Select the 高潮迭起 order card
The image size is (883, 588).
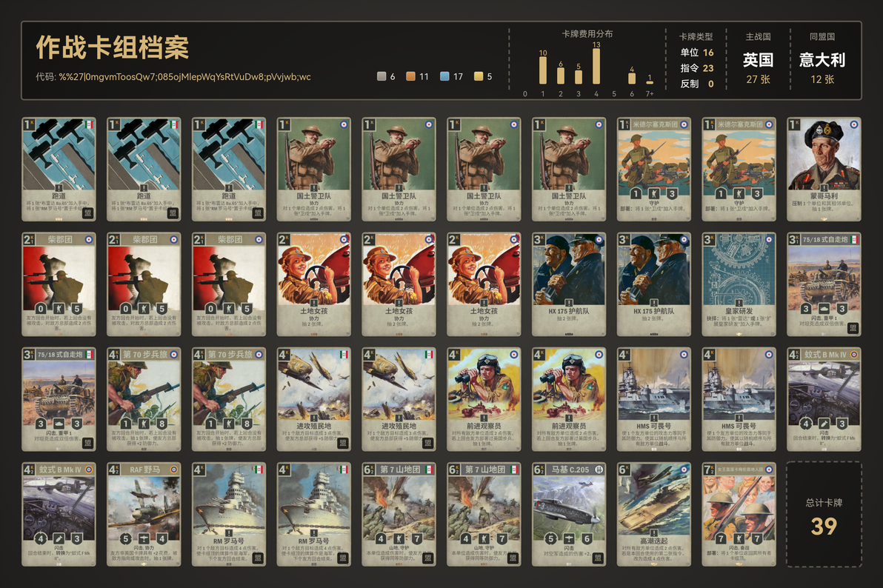[x=654, y=514]
